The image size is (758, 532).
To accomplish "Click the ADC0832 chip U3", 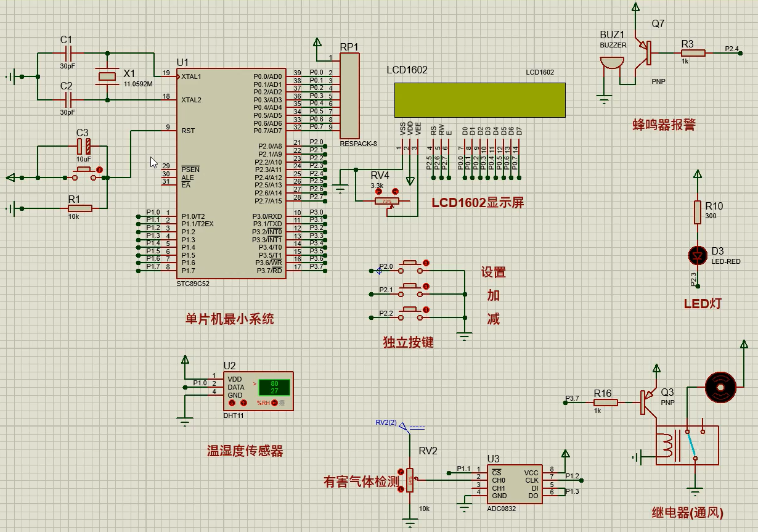I will (515, 484).
